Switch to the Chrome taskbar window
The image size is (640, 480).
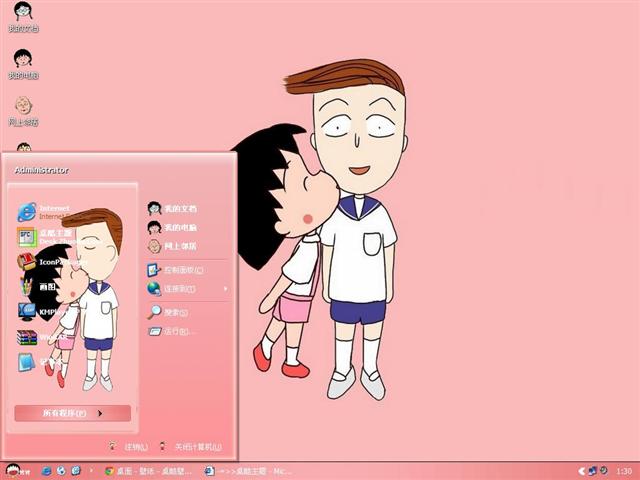tap(148, 471)
